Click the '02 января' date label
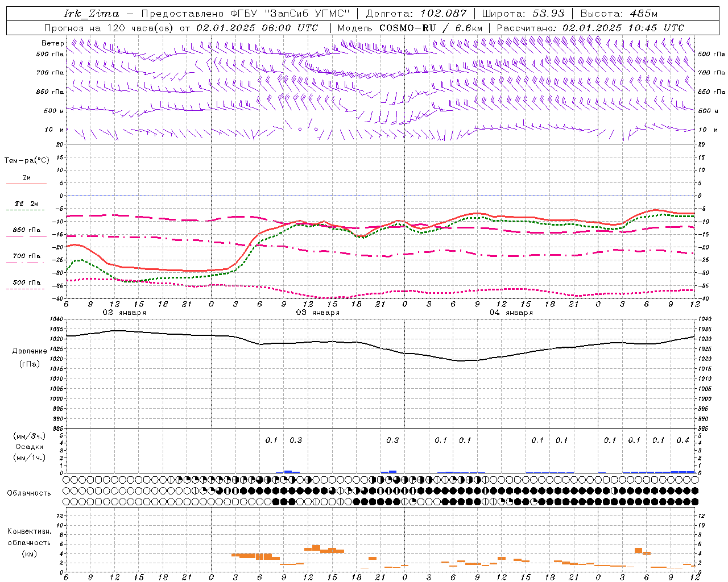The image size is (728, 582). click(x=124, y=313)
